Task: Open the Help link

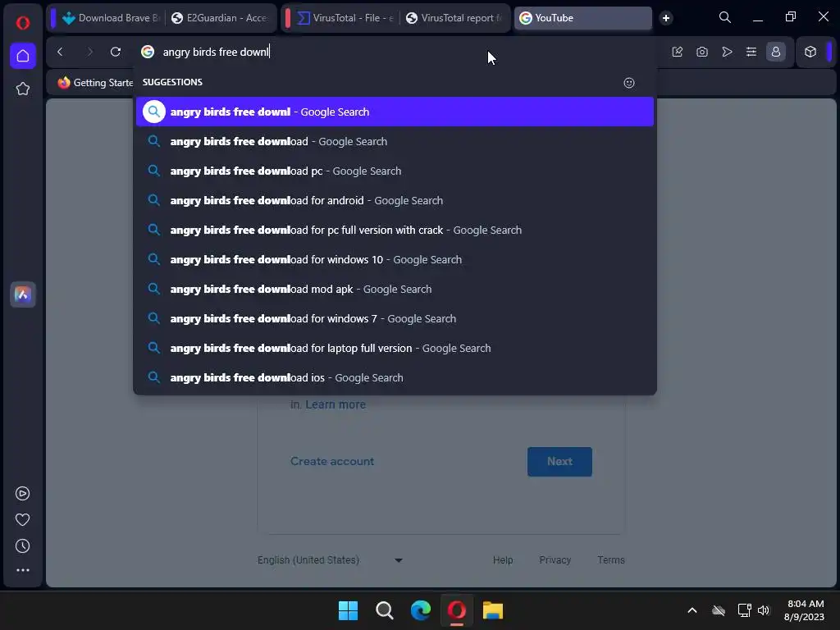Action: point(503,559)
